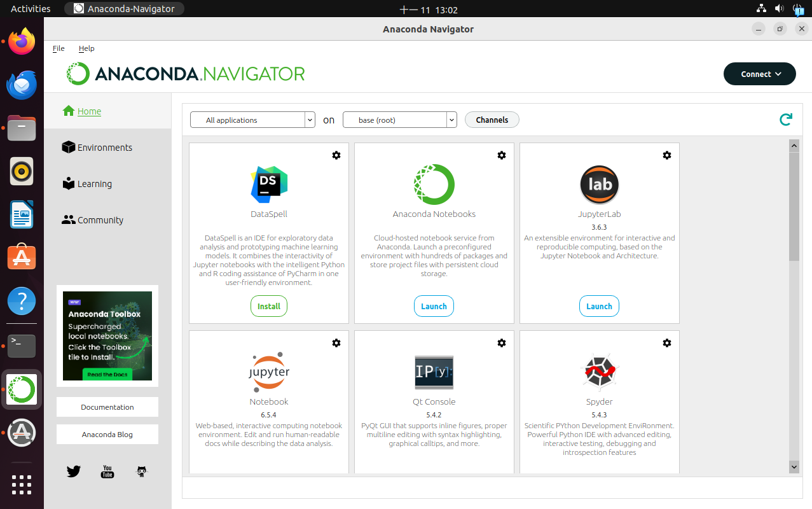Click the Jupyter Notebook logo
The width and height of the screenshot is (812, 509).
269,372
